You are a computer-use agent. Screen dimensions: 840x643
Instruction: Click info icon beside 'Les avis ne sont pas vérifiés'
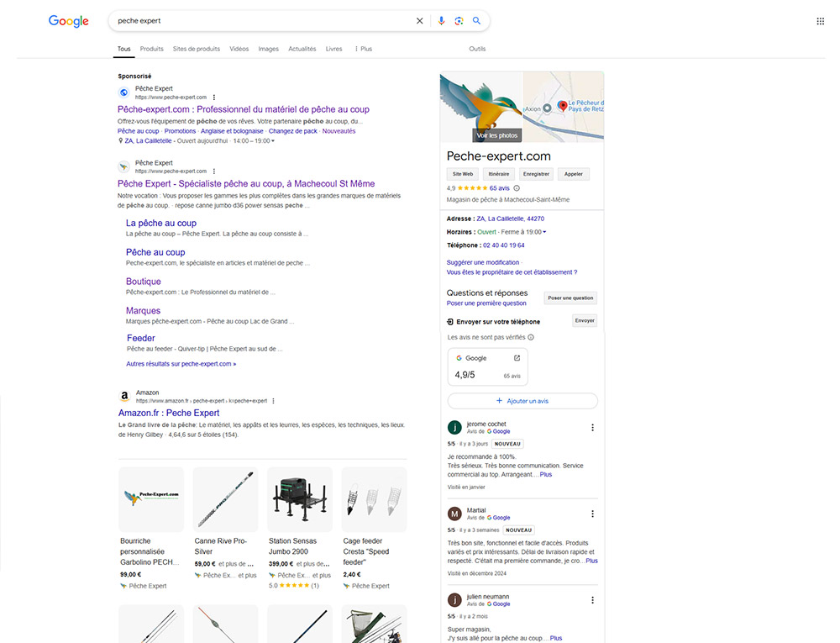[530, 338]
